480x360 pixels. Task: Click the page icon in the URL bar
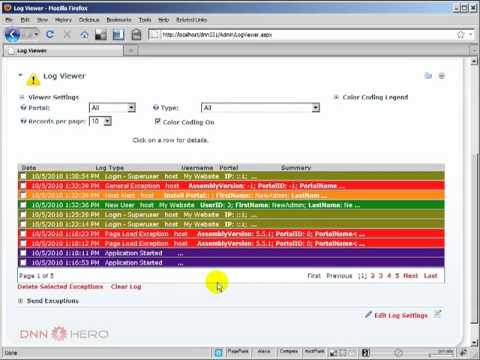click(x=154, y=35)
